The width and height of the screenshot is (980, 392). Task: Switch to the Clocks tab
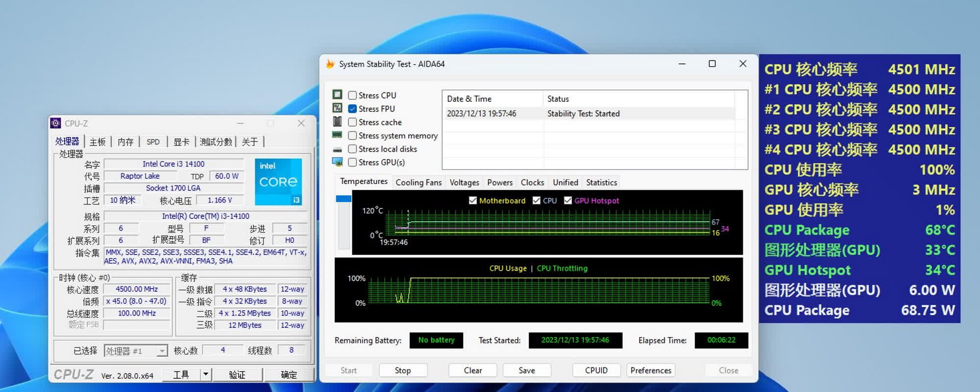(532, 183)
